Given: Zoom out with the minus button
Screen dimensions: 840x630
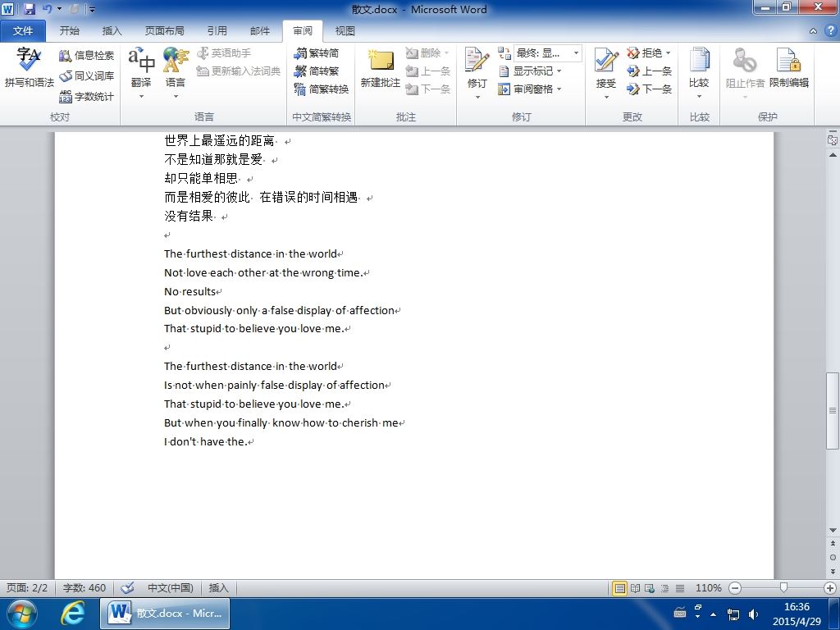Looking at the screenshot, I should click(x=735, y=588).
